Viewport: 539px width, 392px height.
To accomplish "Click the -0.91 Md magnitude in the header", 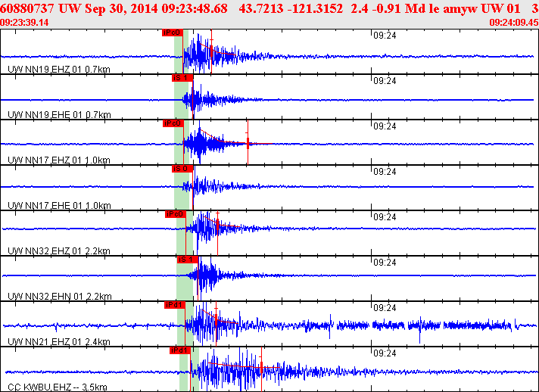I will tap(395, 8).
